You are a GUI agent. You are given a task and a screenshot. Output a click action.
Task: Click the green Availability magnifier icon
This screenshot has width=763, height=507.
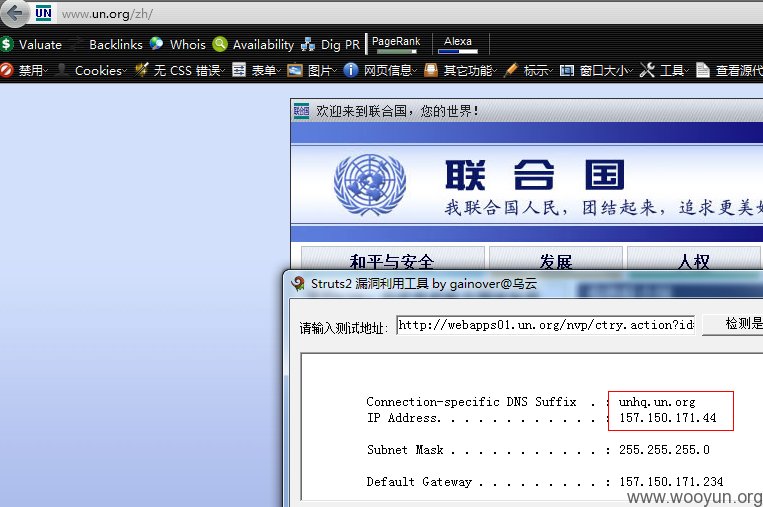[x=220, y=44]
